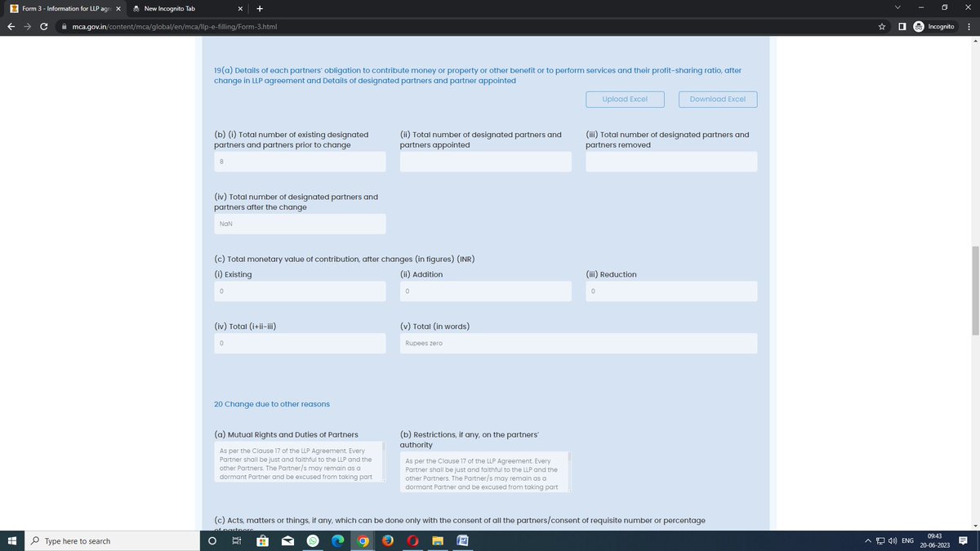
Task: Click the Existing contribution value field
Action: coord(299,291)
